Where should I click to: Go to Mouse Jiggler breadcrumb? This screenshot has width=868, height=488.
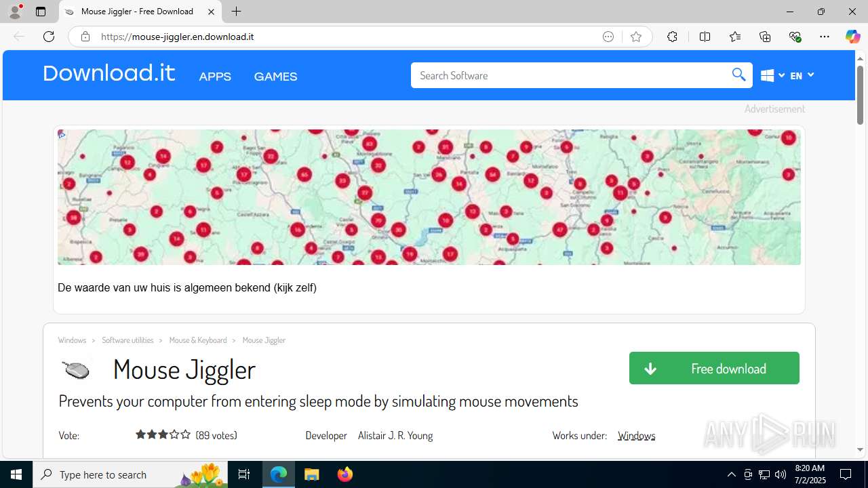point(264,340)
